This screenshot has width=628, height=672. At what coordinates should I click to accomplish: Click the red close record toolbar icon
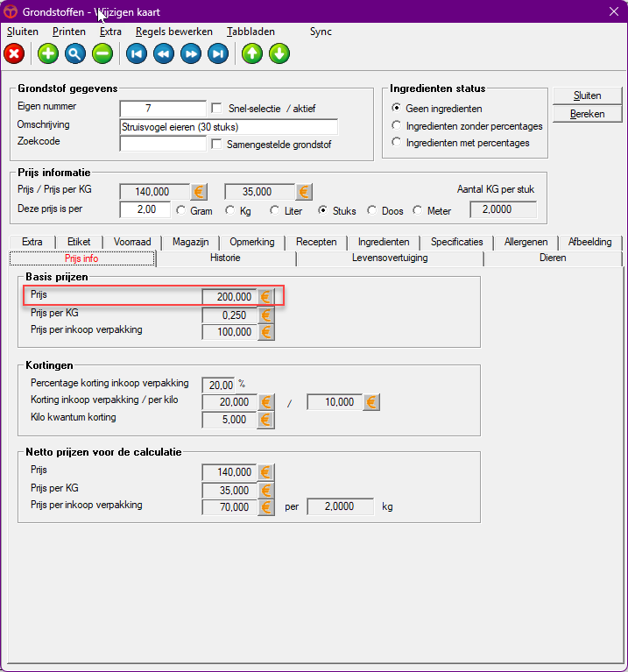pos(14,53)
